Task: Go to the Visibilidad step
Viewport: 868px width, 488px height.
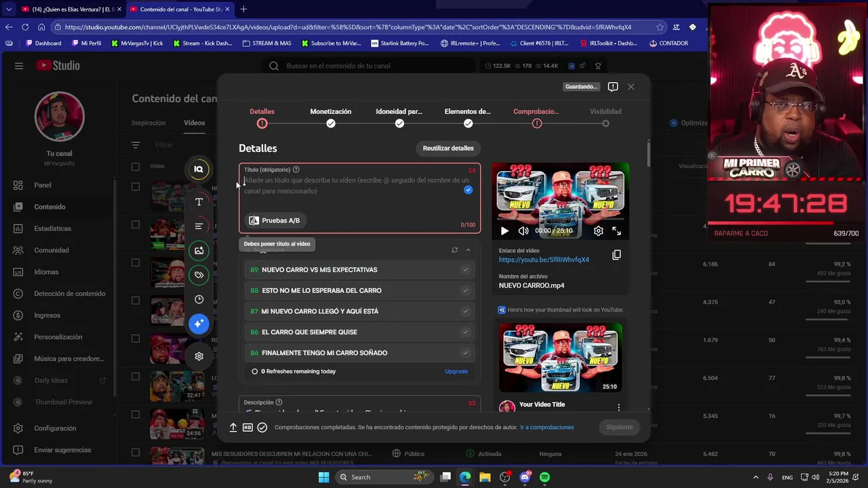Action: 606,117
